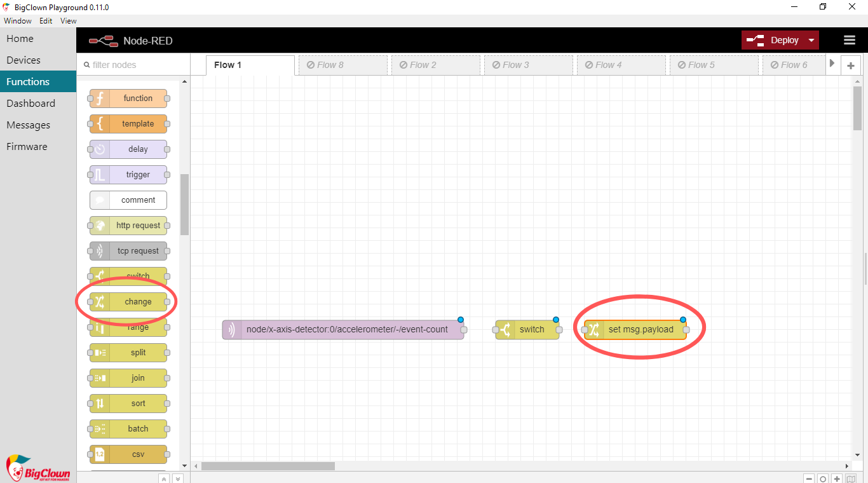Screen dimensions: 868x483
Task: Click the input port of set msg.payload node
Action: click(x=585, y=330)
